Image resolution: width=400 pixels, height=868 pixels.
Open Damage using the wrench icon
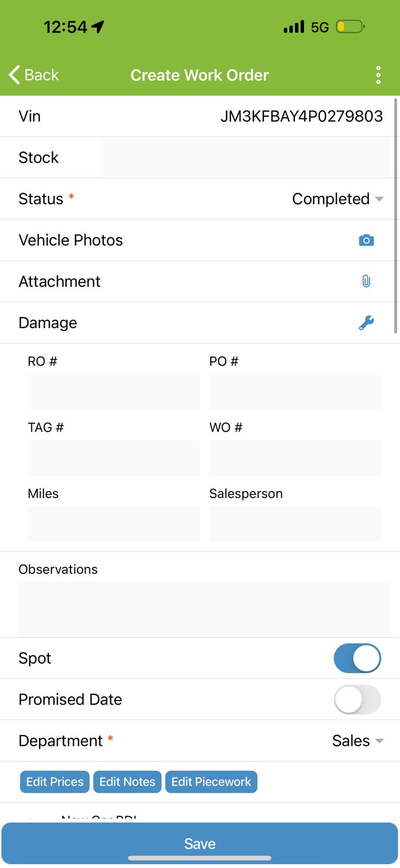(x=366, y=323)
